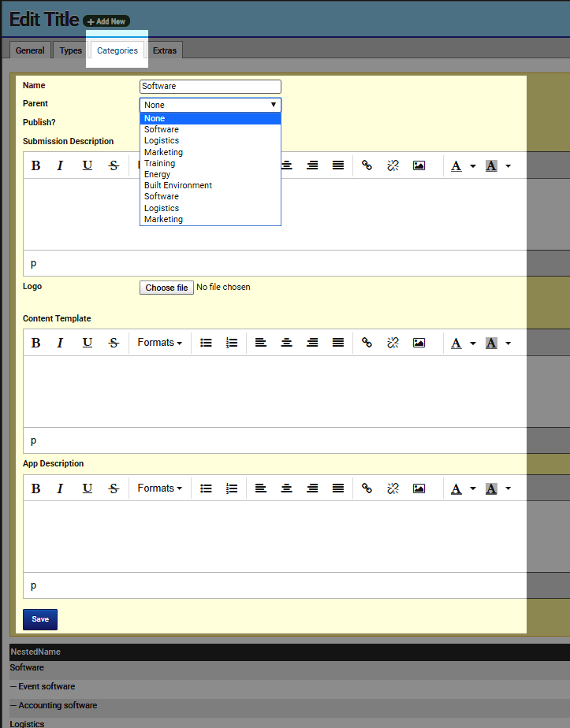570x728 pixels.
Task: Toggle Strikethrough in Content Template editor
Action: click(x=114, y=343)
